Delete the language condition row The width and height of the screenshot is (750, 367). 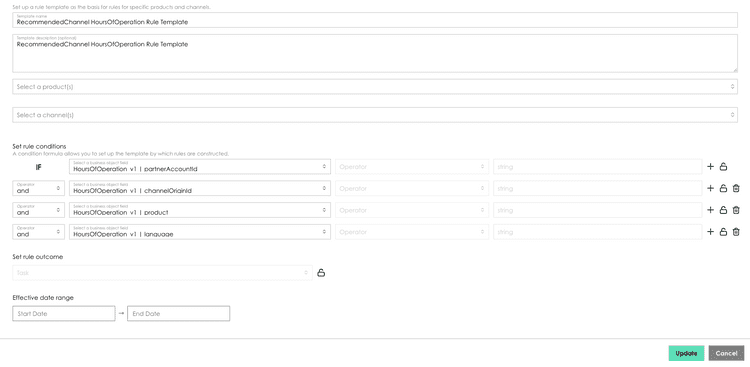point(736,232)
